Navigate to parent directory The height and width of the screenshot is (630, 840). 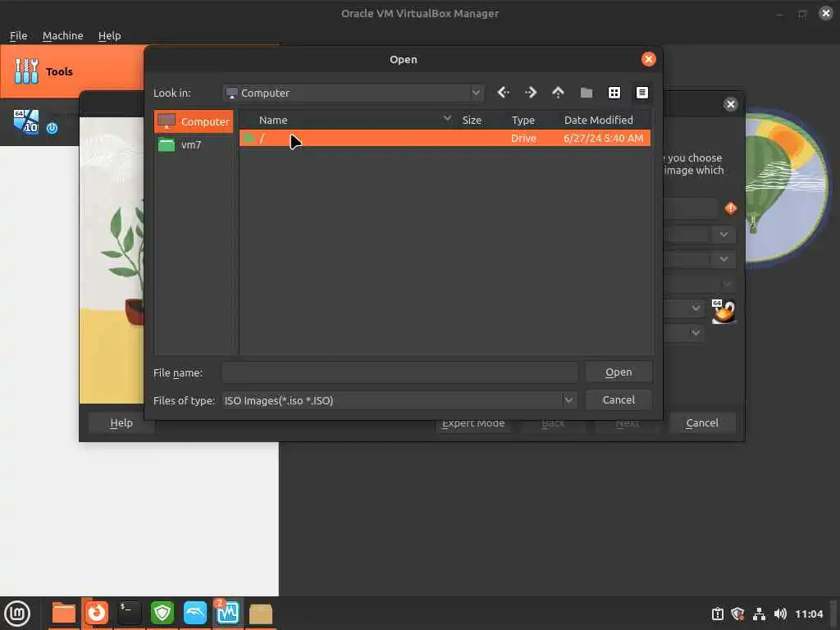558,93
